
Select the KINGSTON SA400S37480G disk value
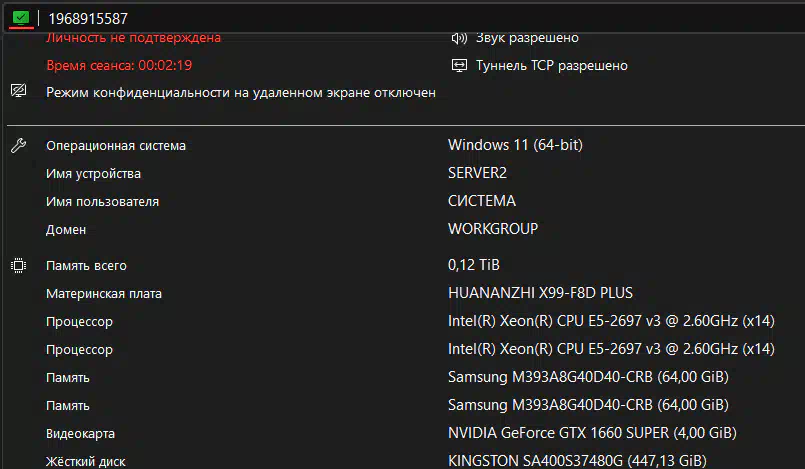(578, 461)
